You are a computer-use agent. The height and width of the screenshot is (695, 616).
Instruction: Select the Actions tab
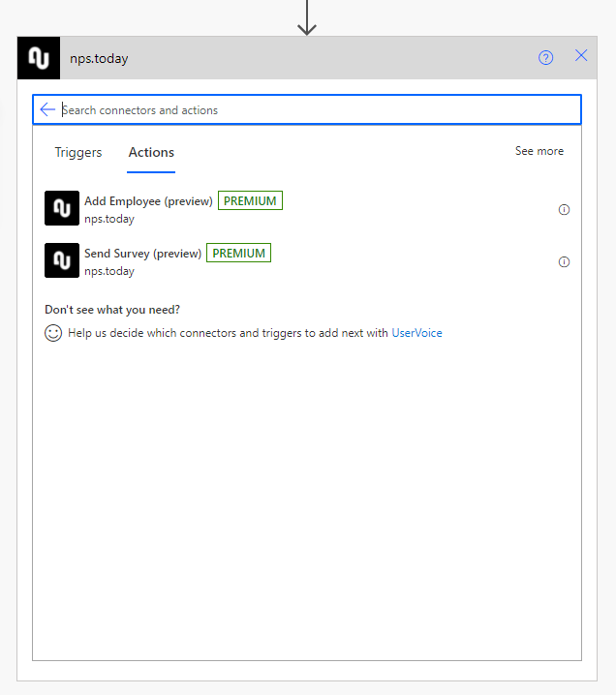pyautogui.click(x=151, y=152)
